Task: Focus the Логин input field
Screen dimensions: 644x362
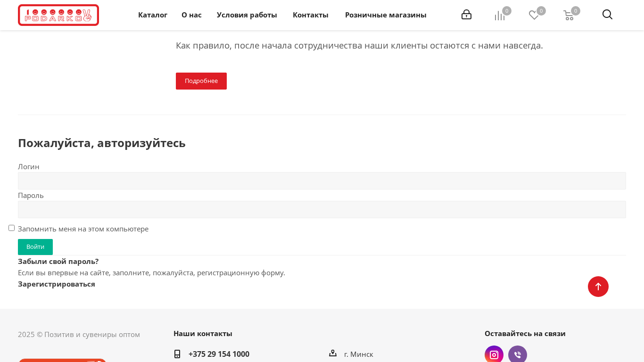Action: pyautogui.click(x=322, y=181)
